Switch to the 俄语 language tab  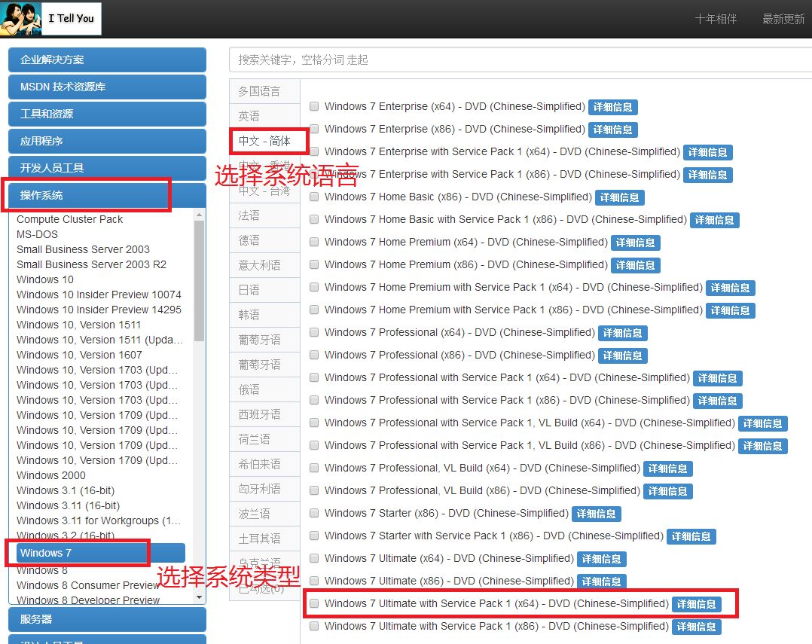click(x=264, y=389)
